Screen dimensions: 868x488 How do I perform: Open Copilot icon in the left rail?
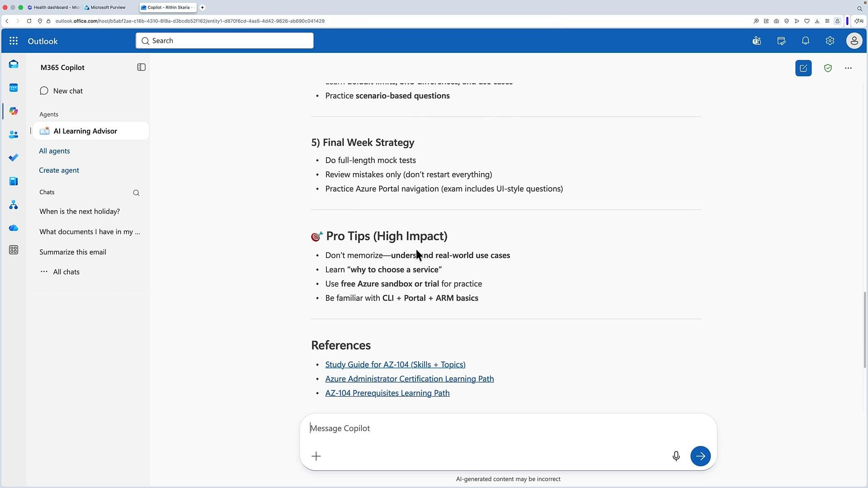(x=14, y=111)
